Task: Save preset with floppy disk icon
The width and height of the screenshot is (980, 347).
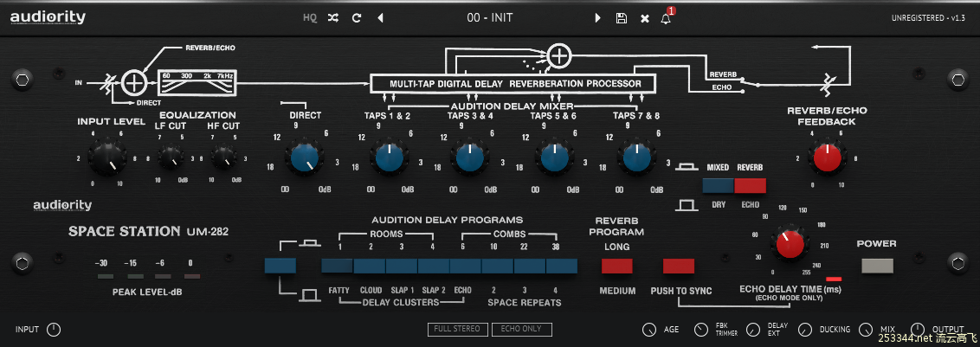Action: (x=622, y=18)
